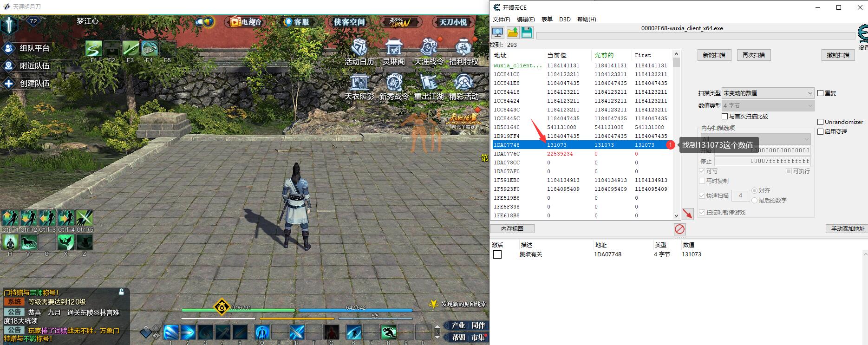Open process list with the monitor icon
This screenshot has width=868, height=345.
pyautogui.click(x=498, y=32)
